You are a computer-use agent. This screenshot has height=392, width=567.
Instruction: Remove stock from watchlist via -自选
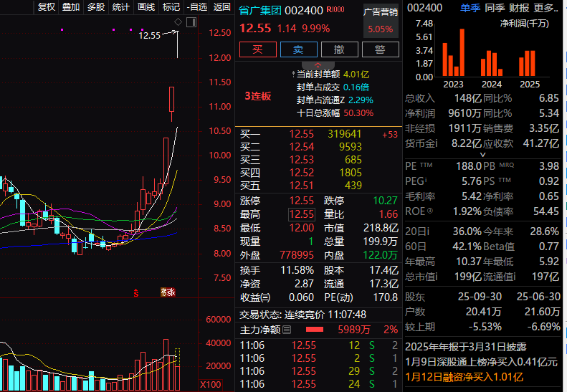tap(197, 7)
